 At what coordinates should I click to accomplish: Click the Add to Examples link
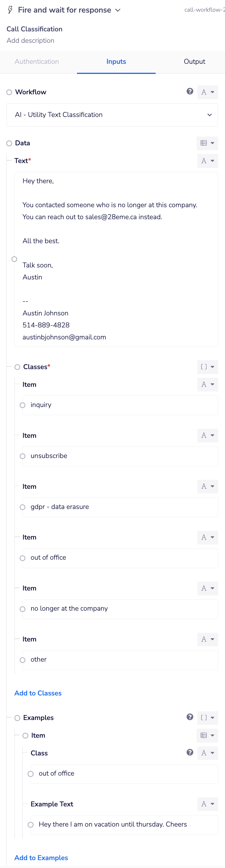(x=41, y=858)
